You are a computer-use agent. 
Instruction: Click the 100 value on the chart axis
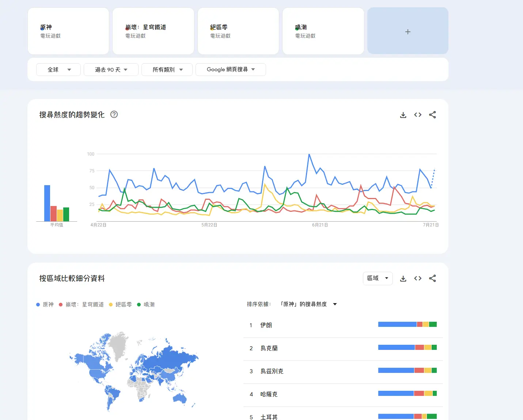coord(91,154)
